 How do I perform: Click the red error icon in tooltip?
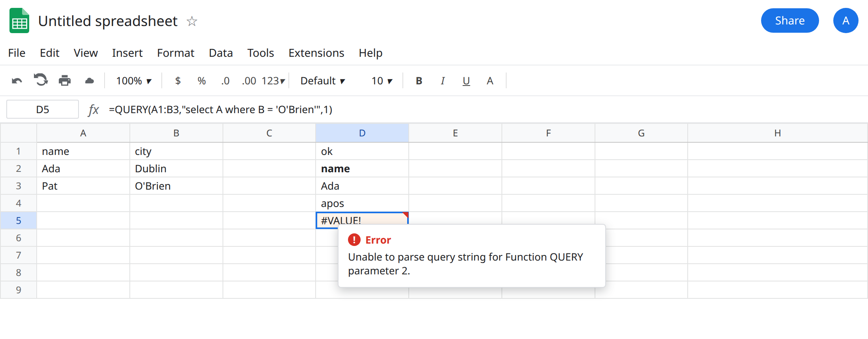point(354,240)
